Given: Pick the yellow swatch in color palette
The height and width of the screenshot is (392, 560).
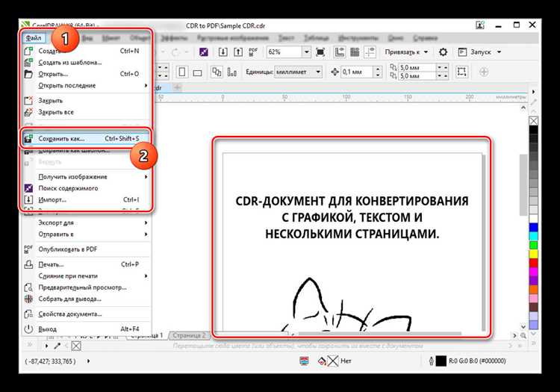Looking at the screenshot, I should tap(533, 254).
